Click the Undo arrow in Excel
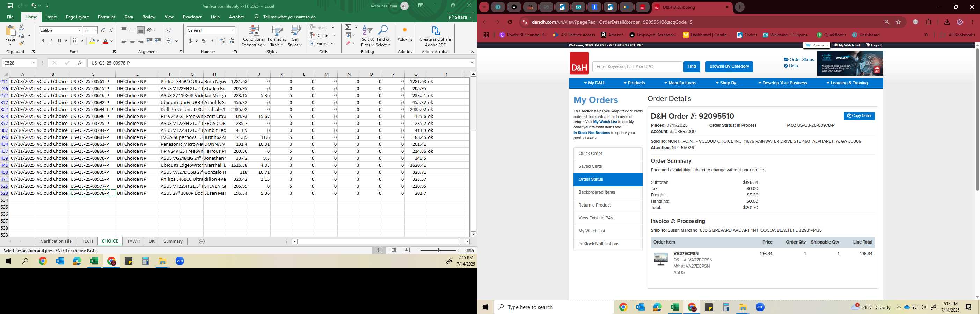This screenshot has width=980, height=314. 34,6
